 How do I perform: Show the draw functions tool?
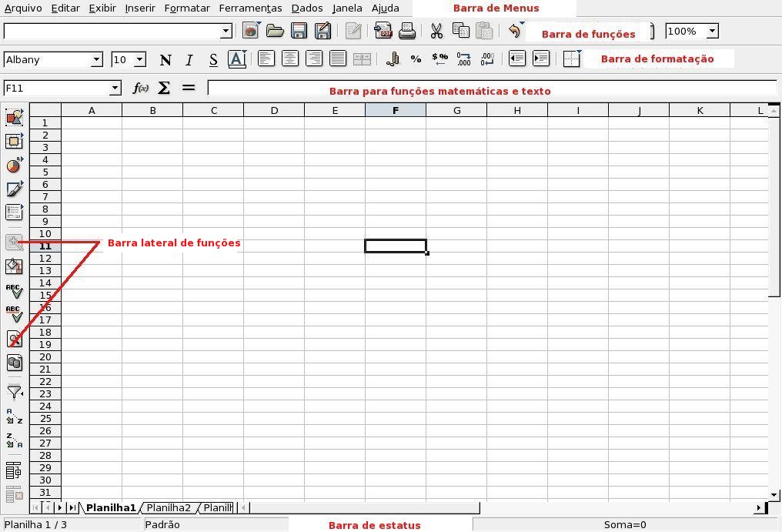pyautogui.click(x=15, y=189)
